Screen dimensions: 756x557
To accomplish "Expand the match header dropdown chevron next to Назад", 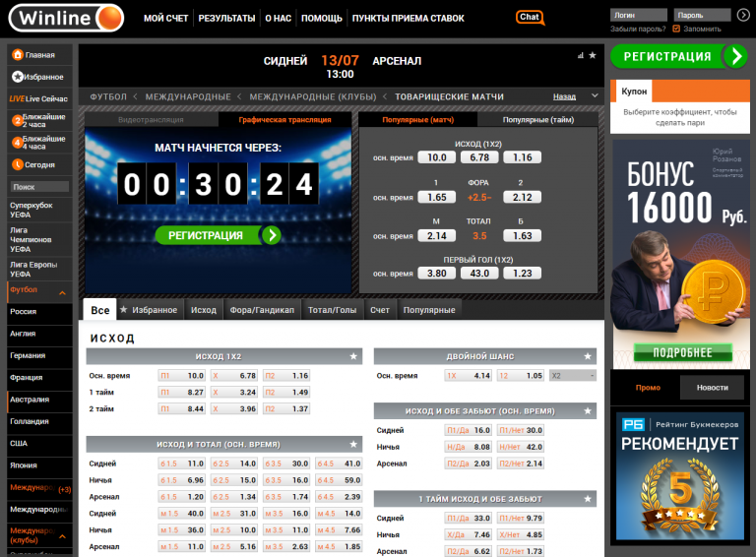I will (594, 96).
